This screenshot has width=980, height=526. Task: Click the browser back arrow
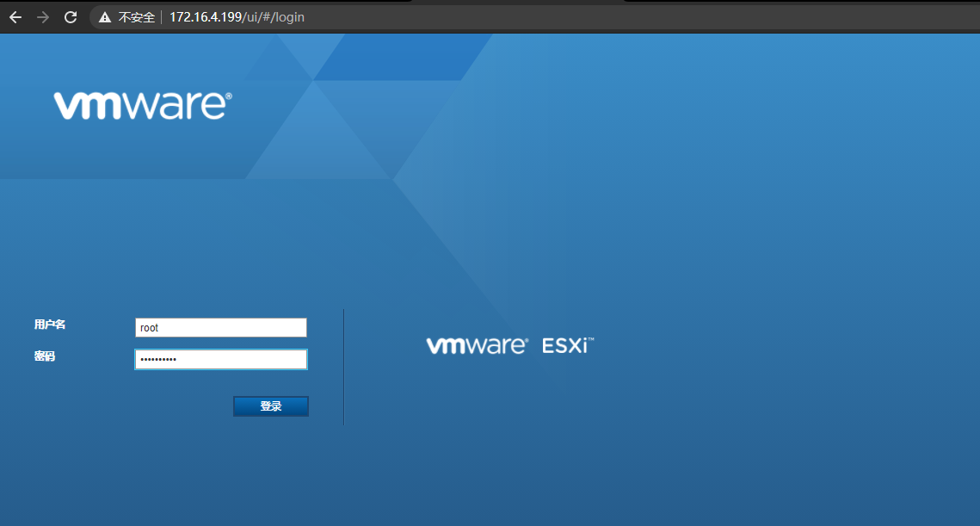(15, 17)
